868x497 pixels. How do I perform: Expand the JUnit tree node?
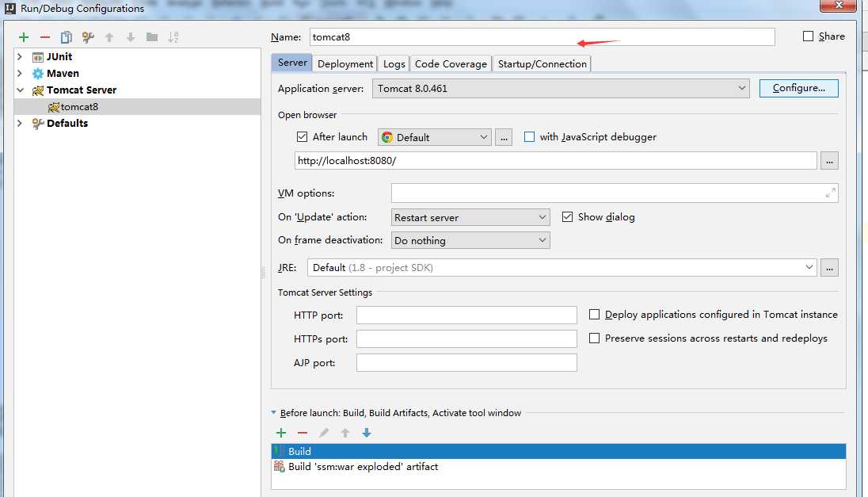click(x=20, y=57)
